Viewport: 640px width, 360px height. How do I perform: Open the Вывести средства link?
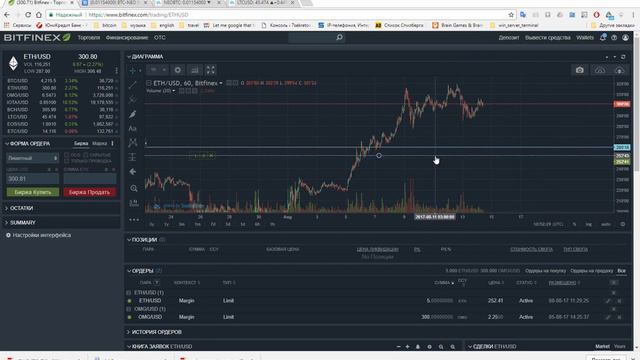[548, 38]
